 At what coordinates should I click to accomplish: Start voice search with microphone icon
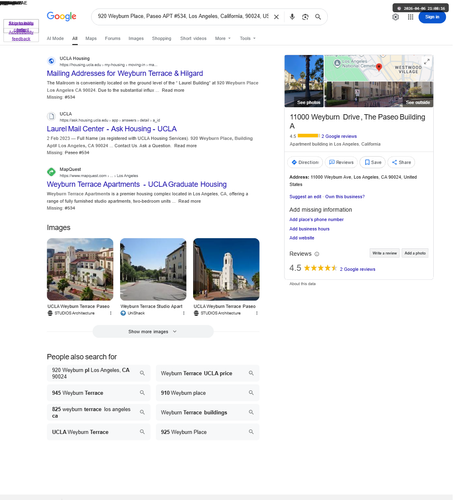click(x=292, y=17)
